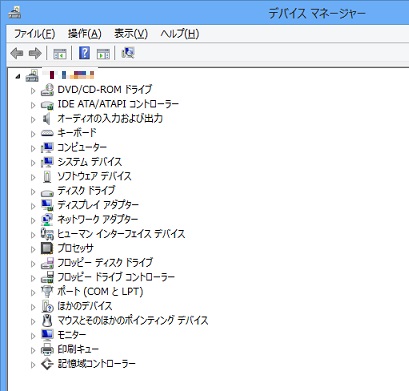Click the システム デバイス icon
The image size is (409, 391).
pyautogui.click(x=47, y=162)
